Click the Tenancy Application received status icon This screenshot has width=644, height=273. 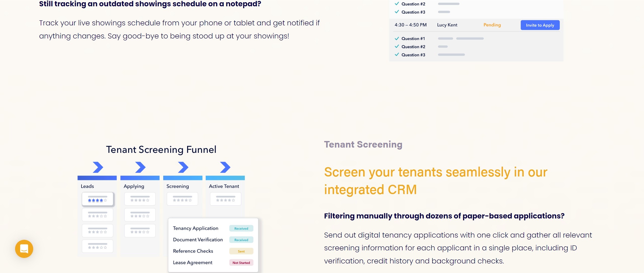click(x=241, y=228)
